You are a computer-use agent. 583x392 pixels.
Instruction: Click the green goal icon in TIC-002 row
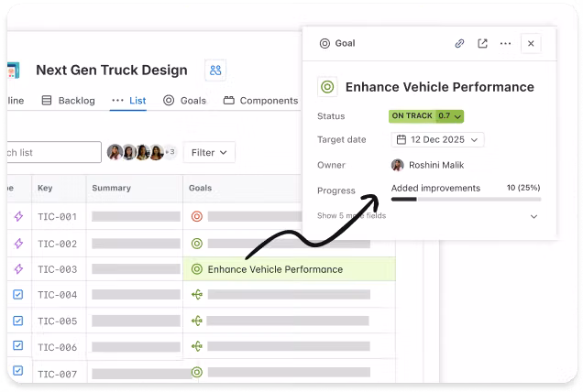tap(196, 244)
